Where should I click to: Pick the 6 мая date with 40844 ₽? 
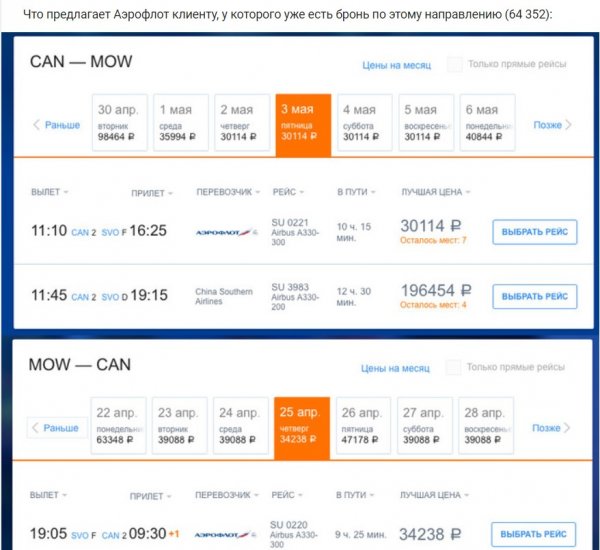tap(488, 122)
